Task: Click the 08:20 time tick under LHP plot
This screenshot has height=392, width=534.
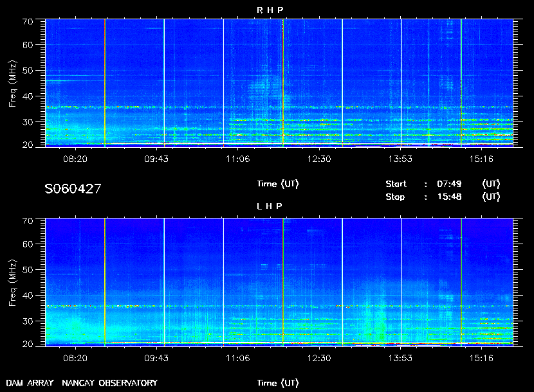Action: click(75, 358)
